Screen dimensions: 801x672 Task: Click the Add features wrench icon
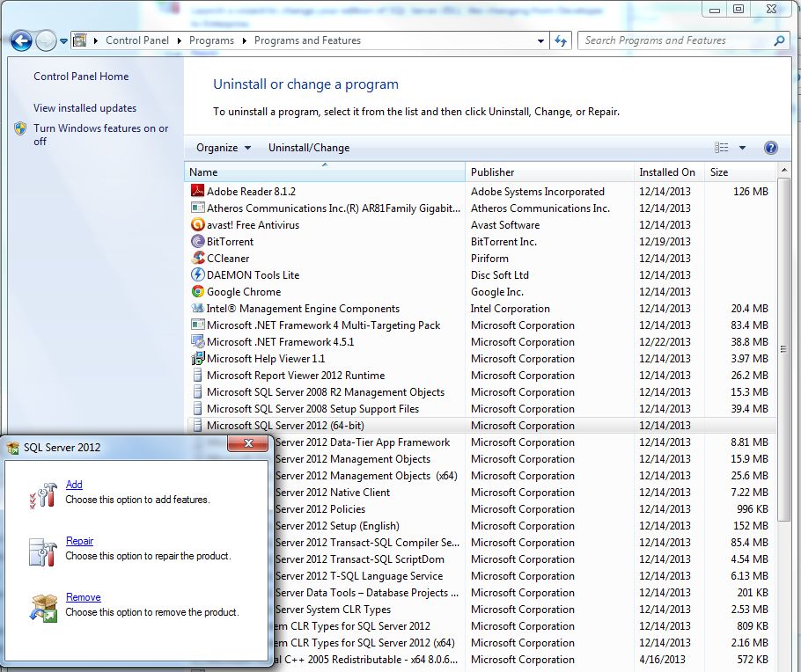coord(43,494)
